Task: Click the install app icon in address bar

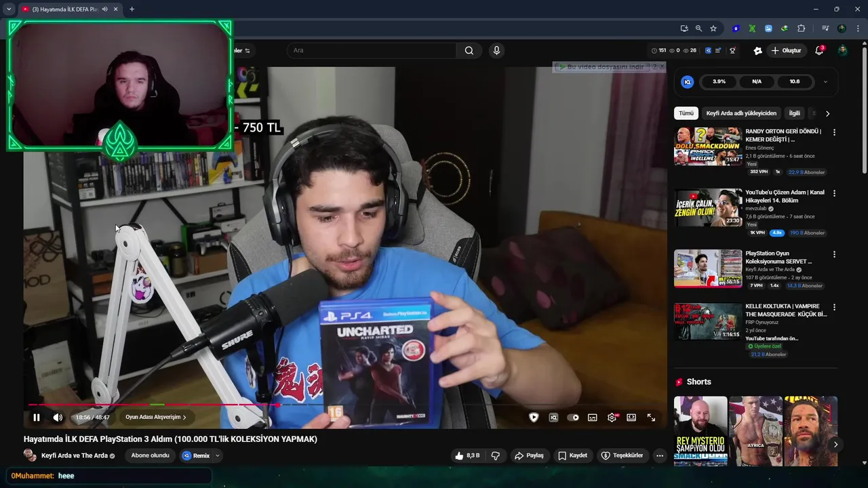Action: click(x=684, y=28)
